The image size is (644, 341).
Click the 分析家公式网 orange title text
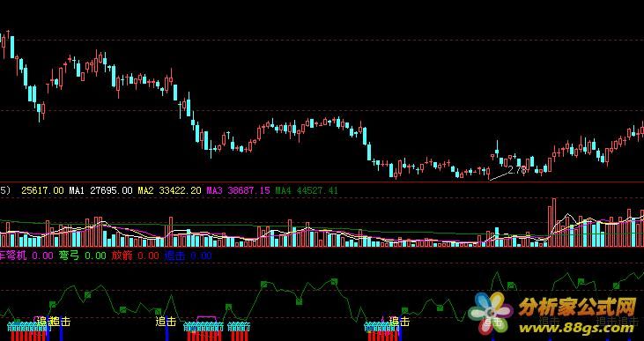click(x=577, y=307)
